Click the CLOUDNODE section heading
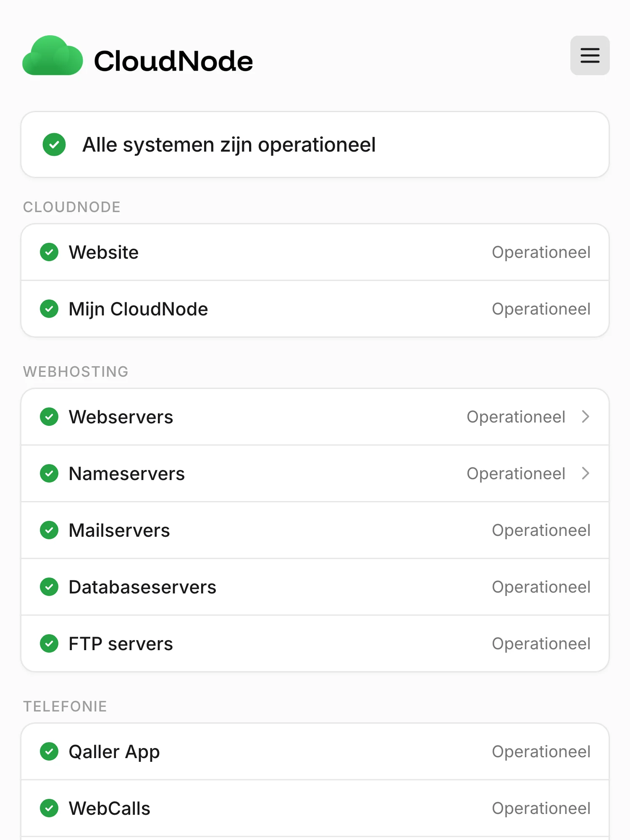Viewport: 630px width, 840px height. tap(72, 207)
